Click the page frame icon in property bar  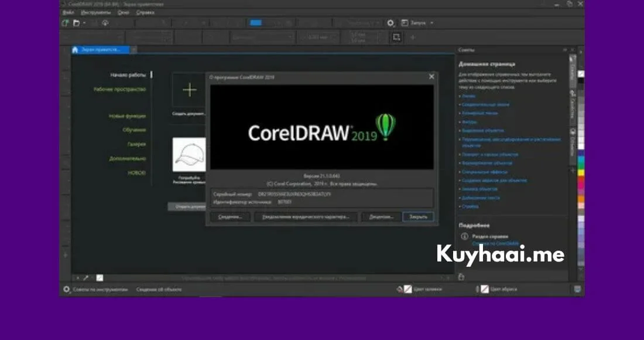[x=396, y=37]
